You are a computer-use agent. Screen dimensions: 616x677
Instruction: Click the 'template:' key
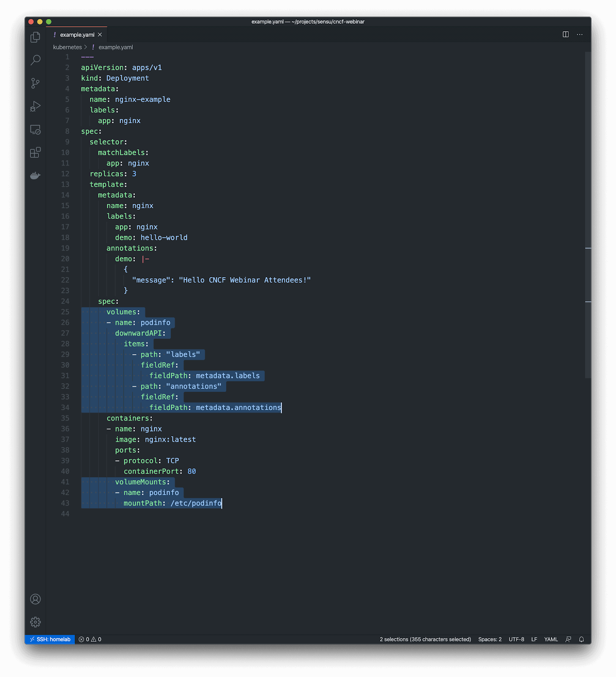click(x=108, y=184)
